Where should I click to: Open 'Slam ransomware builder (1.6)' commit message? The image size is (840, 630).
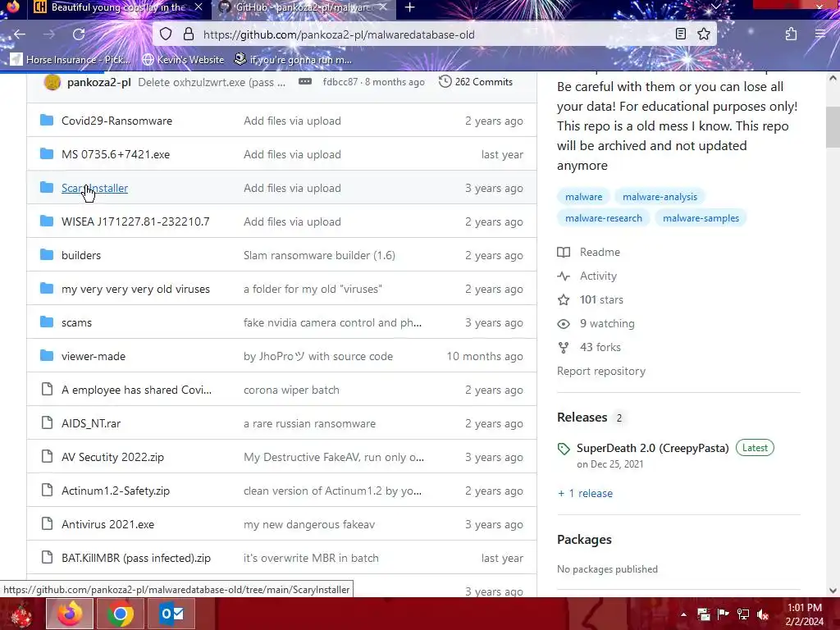319,256
